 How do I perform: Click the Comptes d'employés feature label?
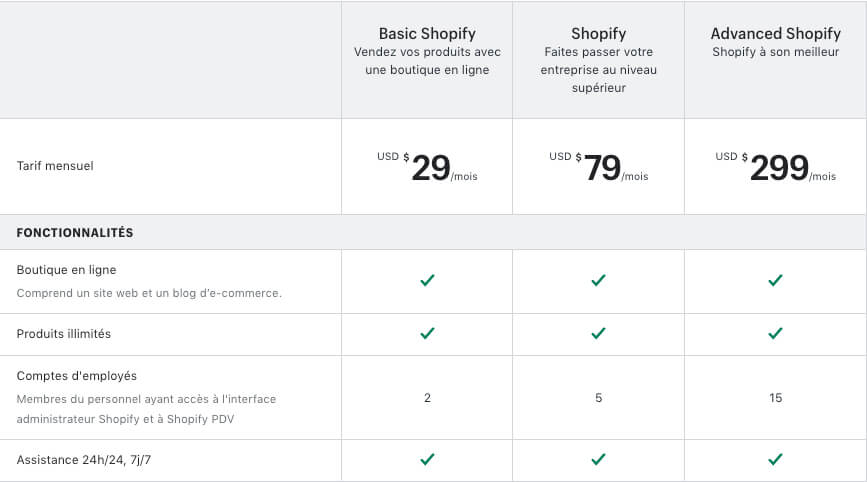(76, 376)
